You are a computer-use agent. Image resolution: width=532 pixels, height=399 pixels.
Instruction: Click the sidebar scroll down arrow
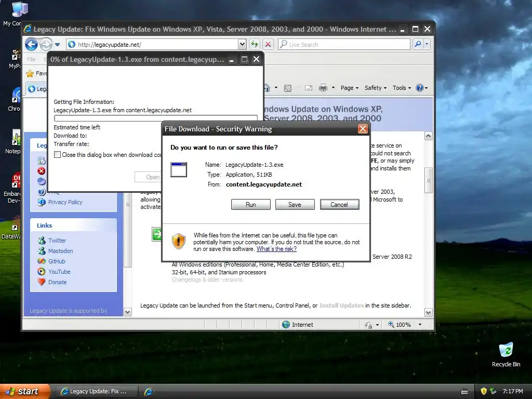[x=128, y=312]
